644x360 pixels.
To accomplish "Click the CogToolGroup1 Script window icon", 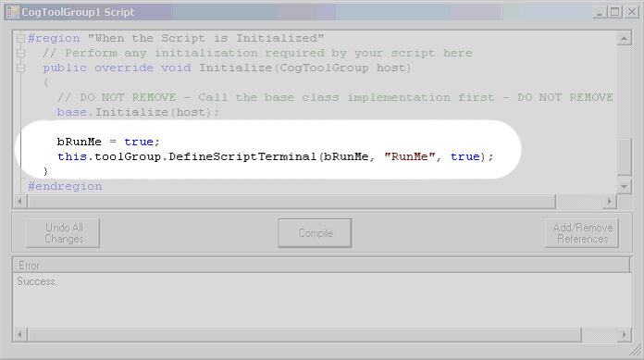I will tap(13, 12).
